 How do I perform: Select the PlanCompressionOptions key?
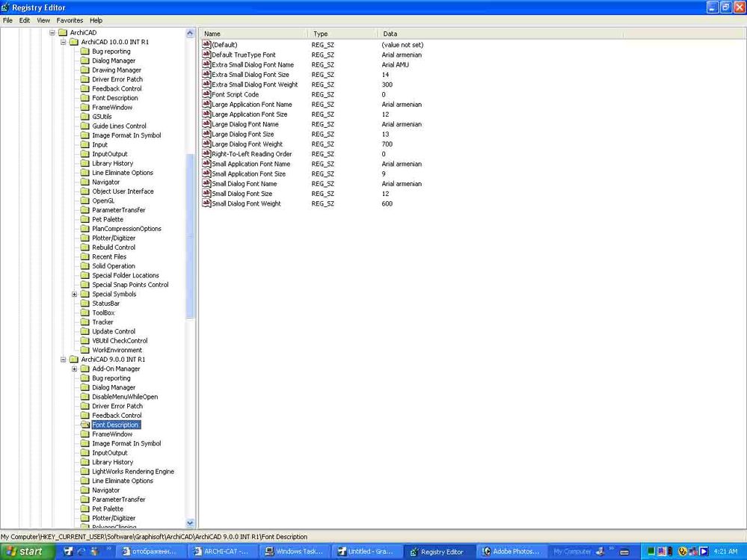[x=126, y=229]
